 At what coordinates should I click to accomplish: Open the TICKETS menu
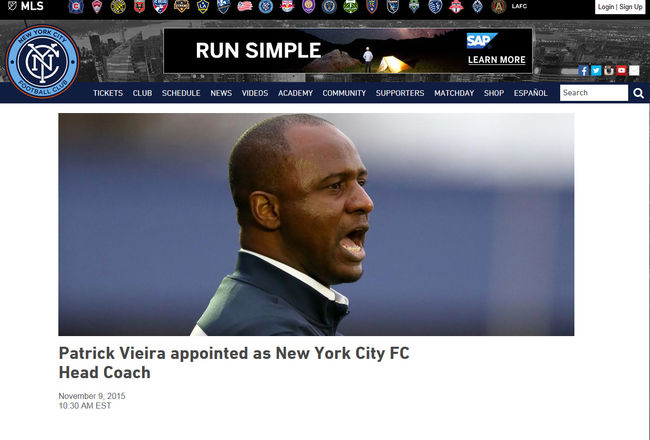coord(108,93)
